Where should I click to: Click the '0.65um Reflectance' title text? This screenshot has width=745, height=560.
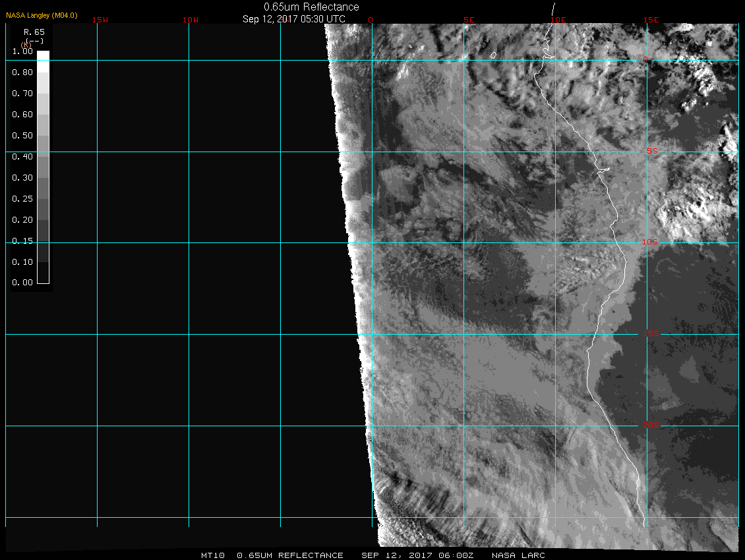(x=311, y=7)
